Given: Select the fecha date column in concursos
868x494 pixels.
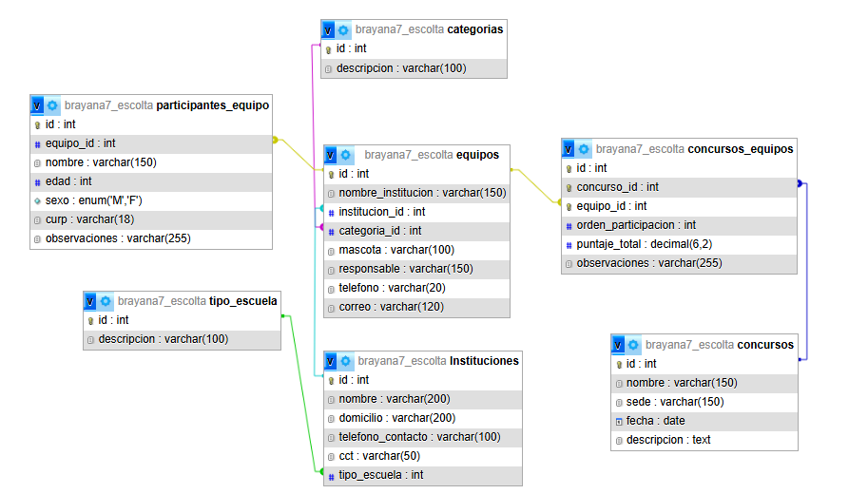Looking at the screenshot, I should (x=656, y=421).
